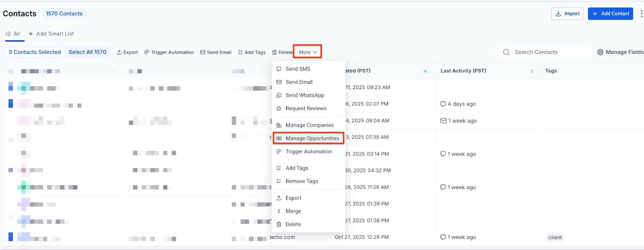644x250 pixels.
Task: Click the Add Tags toolbar icon
Action: [240, 52]
